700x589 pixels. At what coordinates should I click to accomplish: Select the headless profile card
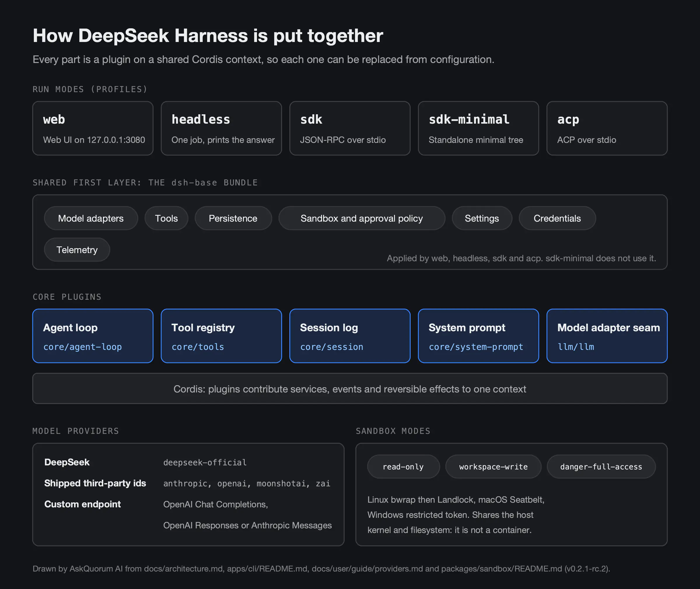[x=221, y=128]
